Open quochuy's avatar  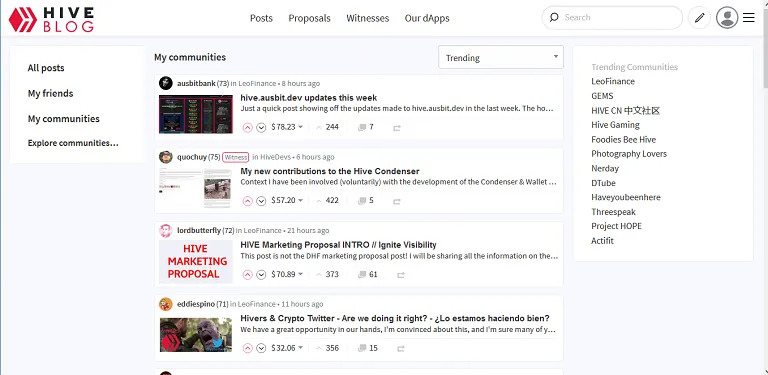click(x=166, y=157)
